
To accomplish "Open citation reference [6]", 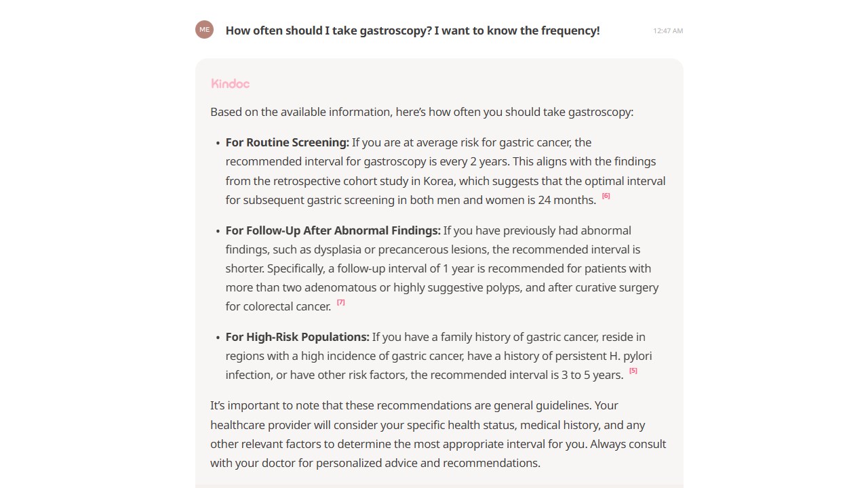I will click(x=606, y=196).
